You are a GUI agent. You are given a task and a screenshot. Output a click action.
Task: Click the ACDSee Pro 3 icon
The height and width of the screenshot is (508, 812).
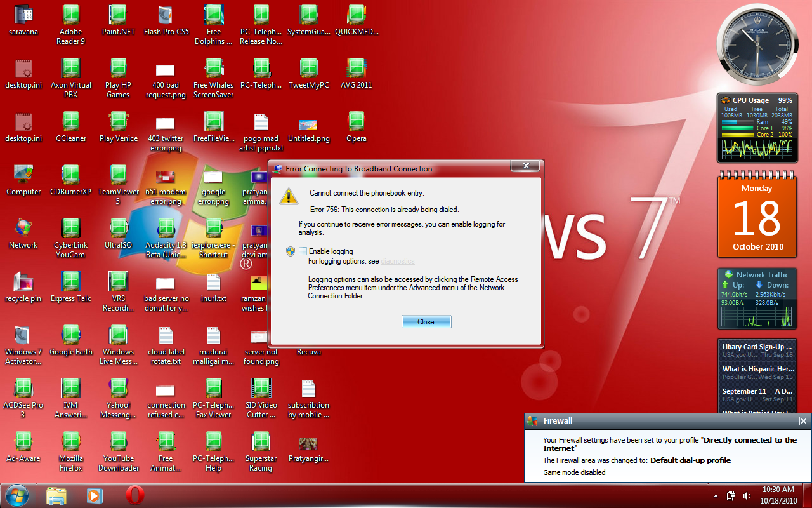click(23, 399)
